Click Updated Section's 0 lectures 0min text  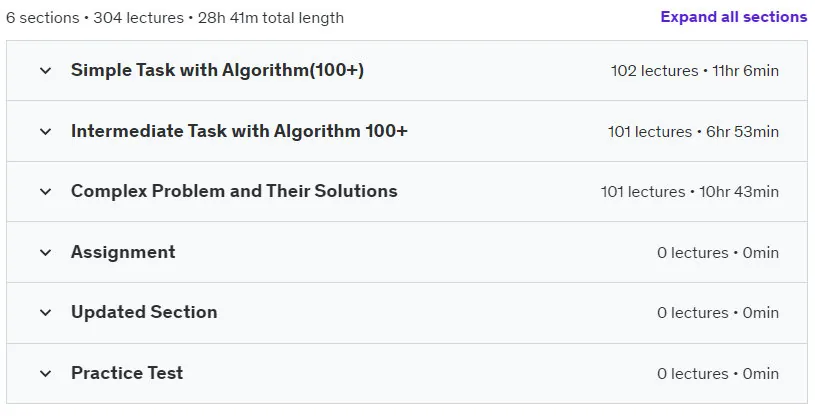pos(718,313)
